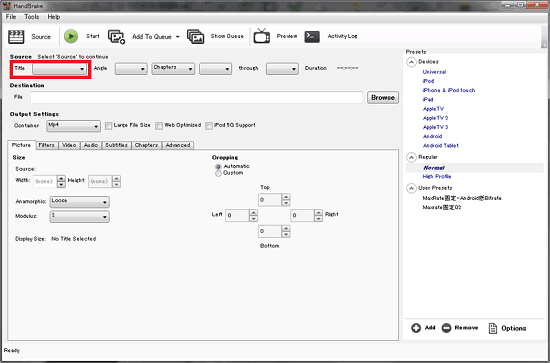Switch to the Video tab

(69, 145)
